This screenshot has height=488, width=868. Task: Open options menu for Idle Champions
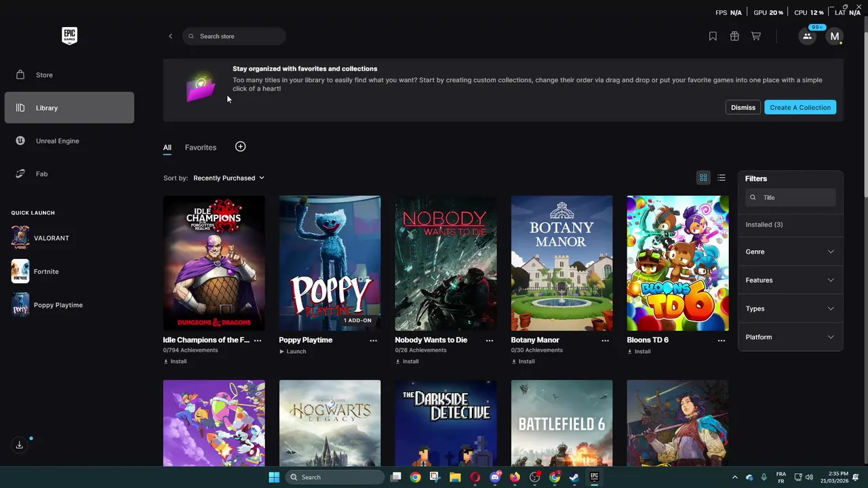pyautogui.click(x=258, y=340)
